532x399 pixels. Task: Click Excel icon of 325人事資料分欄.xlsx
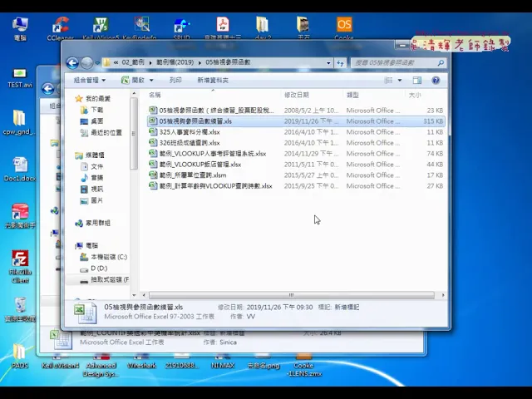point(153,131)
